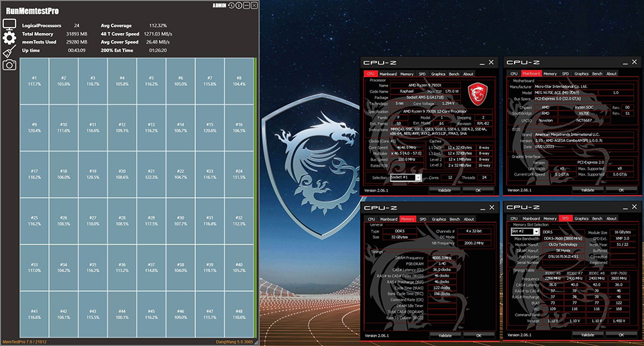Open Graphics tab in CPU-Z Mainboard window
The width and height of the screenshot is (644, 346).
(x=581, y=74)
